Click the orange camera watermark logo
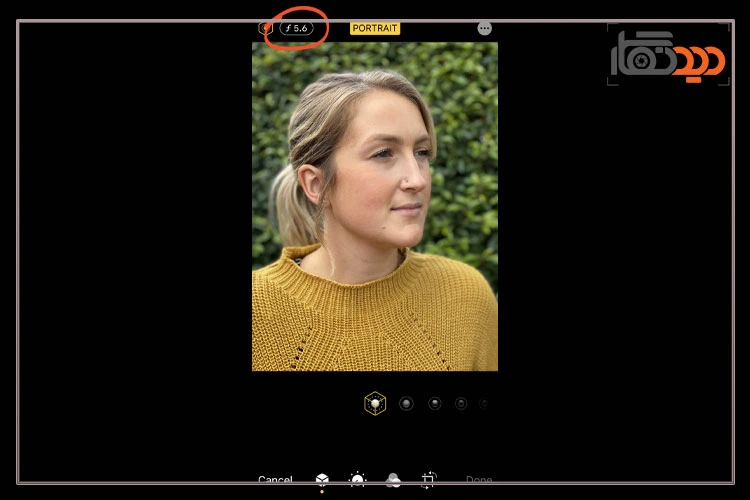The width and height of the screenshot is (750, 500). click(x=698, y=62)
